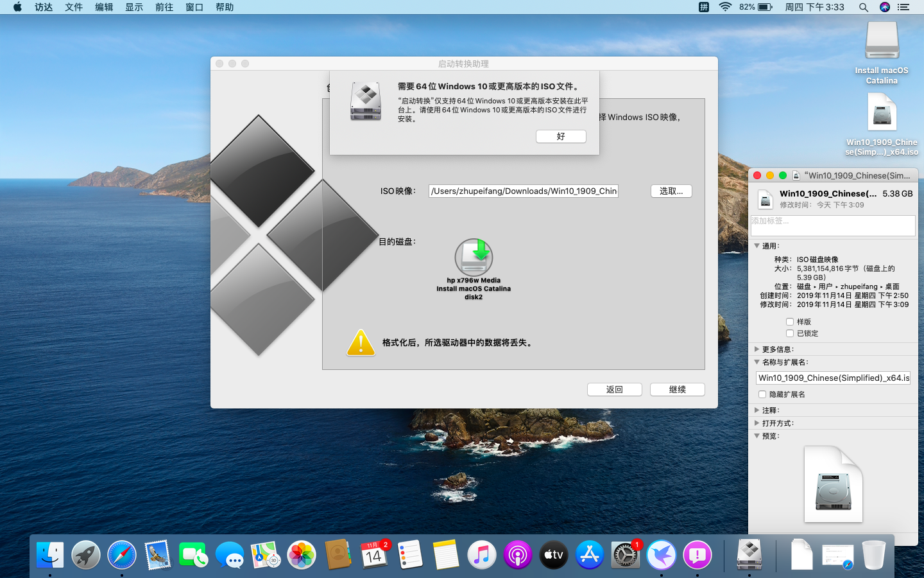
Task: Launch Safari from the Dock
Action: 122,555
